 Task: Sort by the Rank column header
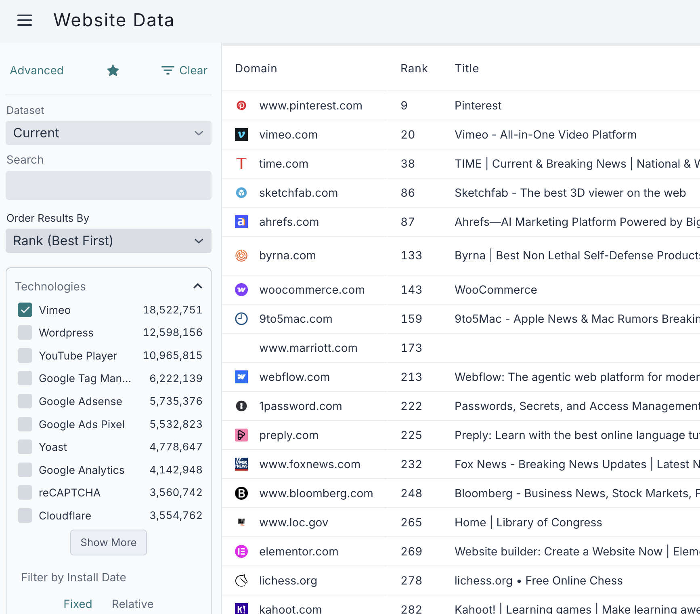point(414,68)
